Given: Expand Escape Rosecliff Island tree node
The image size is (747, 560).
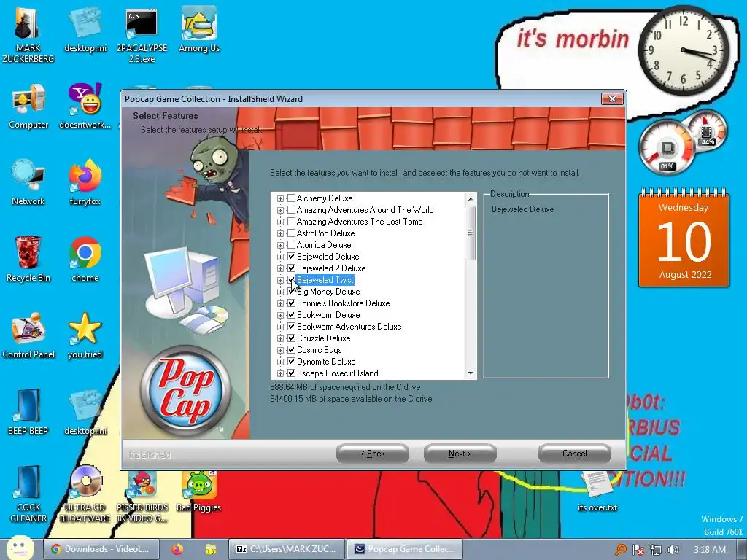Looking at the screenshot, I should (x=281, y=373).
